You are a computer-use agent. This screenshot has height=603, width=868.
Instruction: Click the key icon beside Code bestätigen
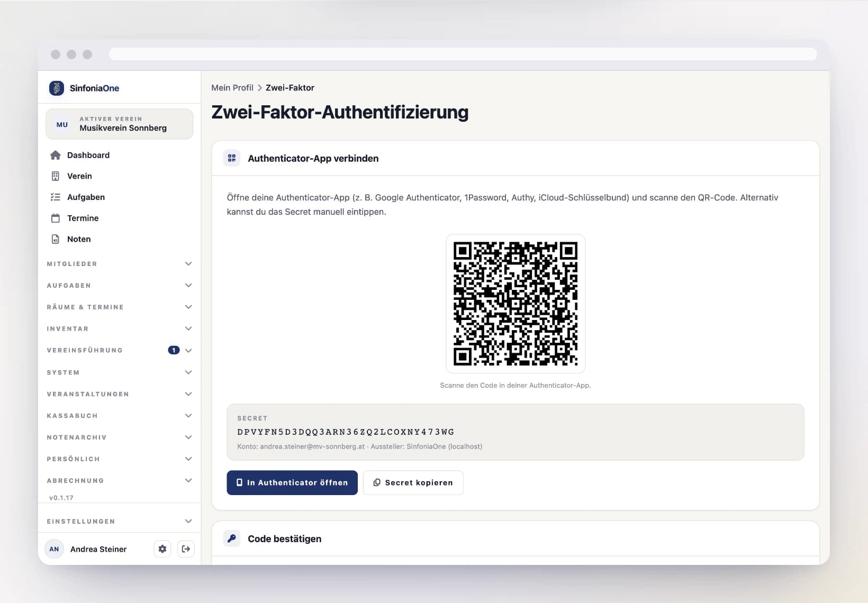[232, 538]
